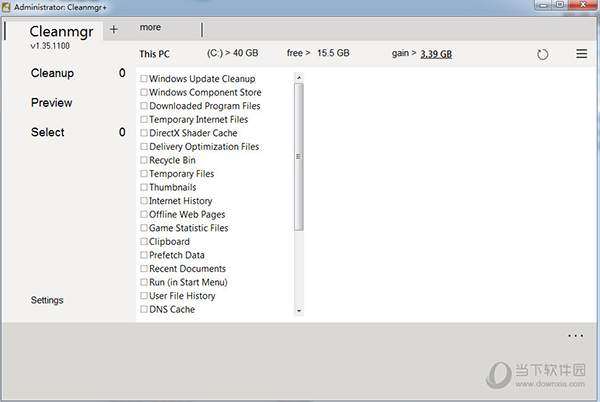Check the Recycle Bin option
Image resolution: width=600 pixels, height=402 pixels.
tap(144, 160)
